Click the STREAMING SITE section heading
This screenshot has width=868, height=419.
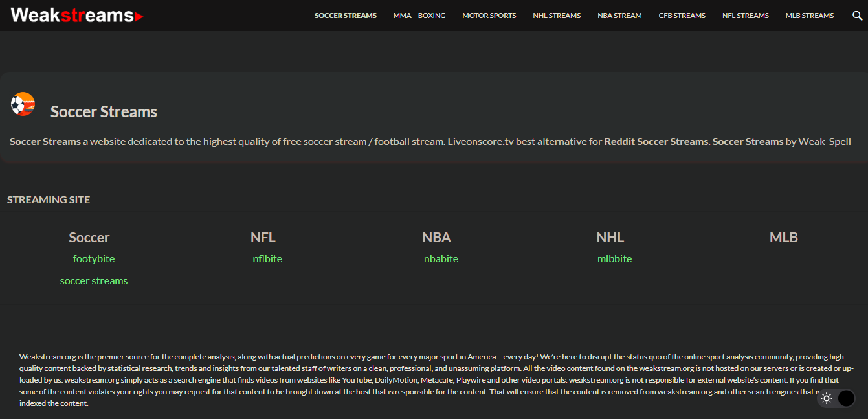49,200
